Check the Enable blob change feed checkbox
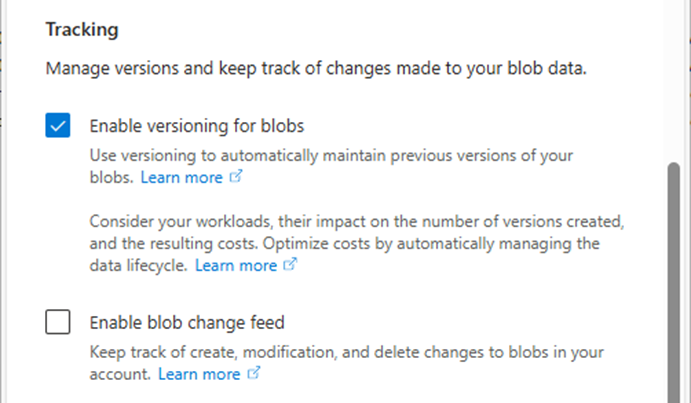This screenshot has height=403, width=691. click(x=58, y=323)
